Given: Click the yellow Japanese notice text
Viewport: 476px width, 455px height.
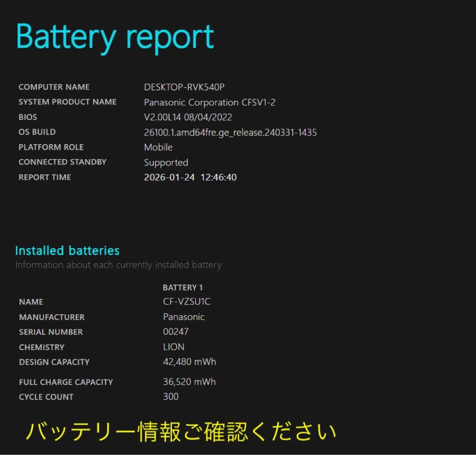Looking at the screenshot, I should pyautogui.click(x=181, y=430).
